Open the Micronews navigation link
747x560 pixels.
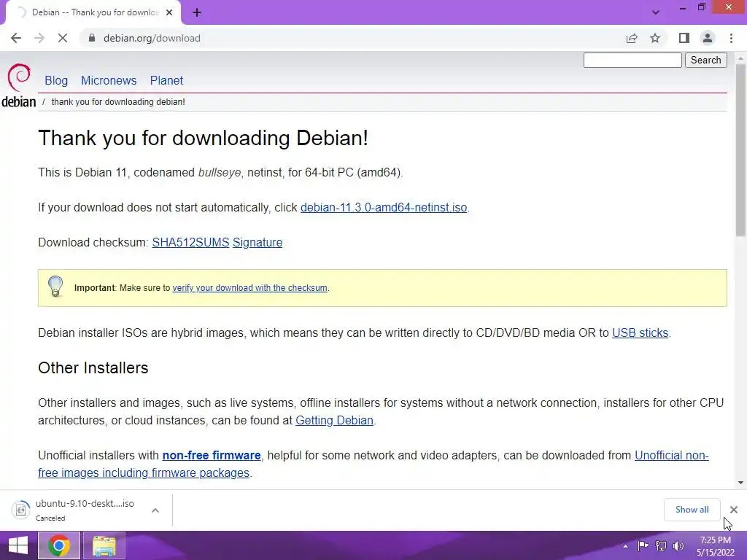pyautogui.click(x=109, y=80)
